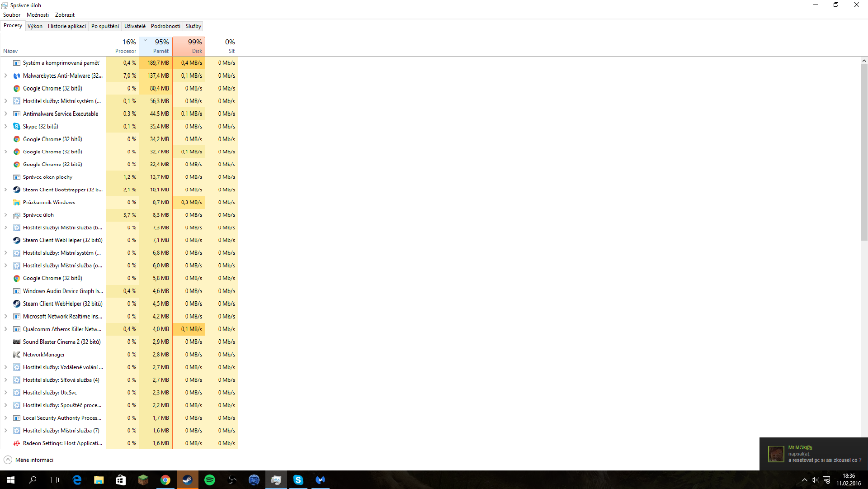Open Spotify from the taskbar
The height and width of the screenshot is (489, 868).
pyautogui.click(x=210, y=480)
